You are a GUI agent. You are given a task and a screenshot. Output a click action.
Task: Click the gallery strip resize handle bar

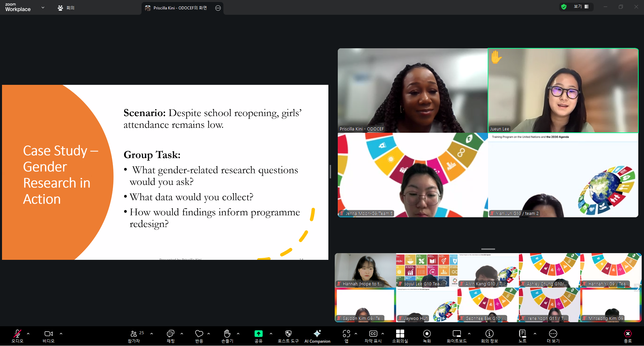point(488,249)
